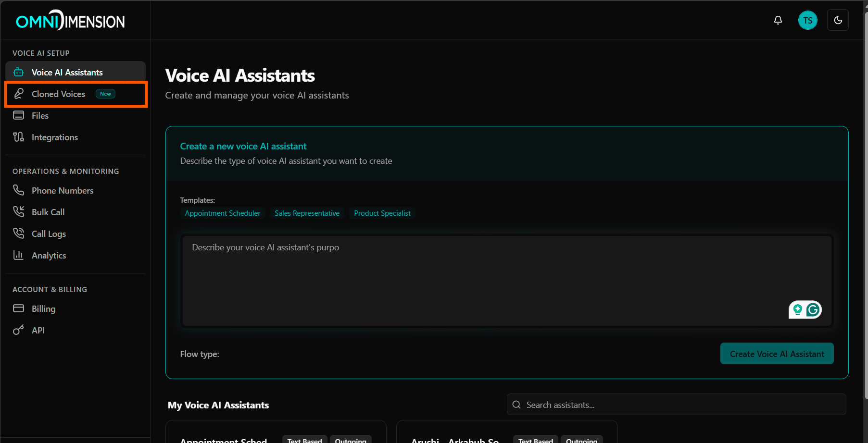Screen dimensions: 868x443
Task: Click the Grammarly icon in the description box
Action: coord(812,310)
